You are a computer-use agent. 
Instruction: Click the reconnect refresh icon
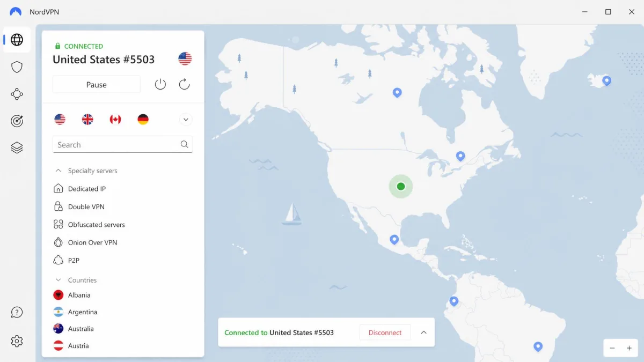(x=184, y=84)
